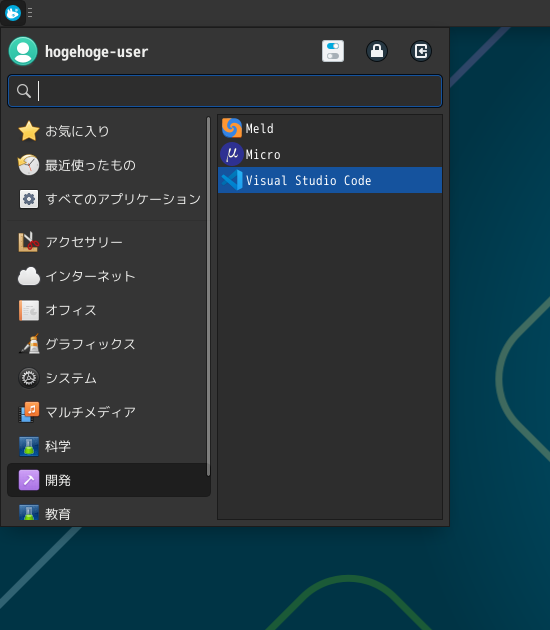
Task: Open the Meld application
Action: (x=329, y=129)
